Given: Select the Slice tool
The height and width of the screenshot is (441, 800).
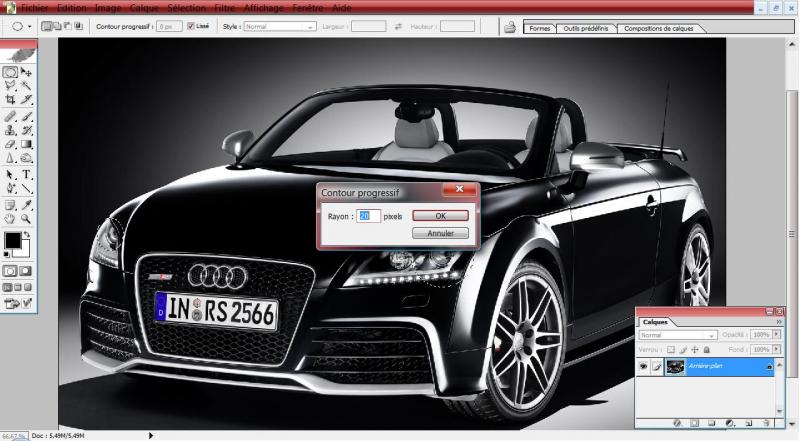Looking at the screenshot, I should [26, 99].
